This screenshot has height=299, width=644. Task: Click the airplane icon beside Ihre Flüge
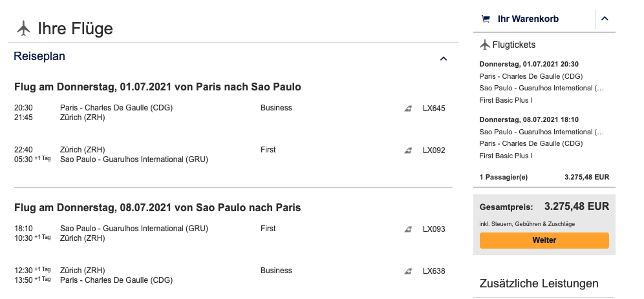coord(24,28)
